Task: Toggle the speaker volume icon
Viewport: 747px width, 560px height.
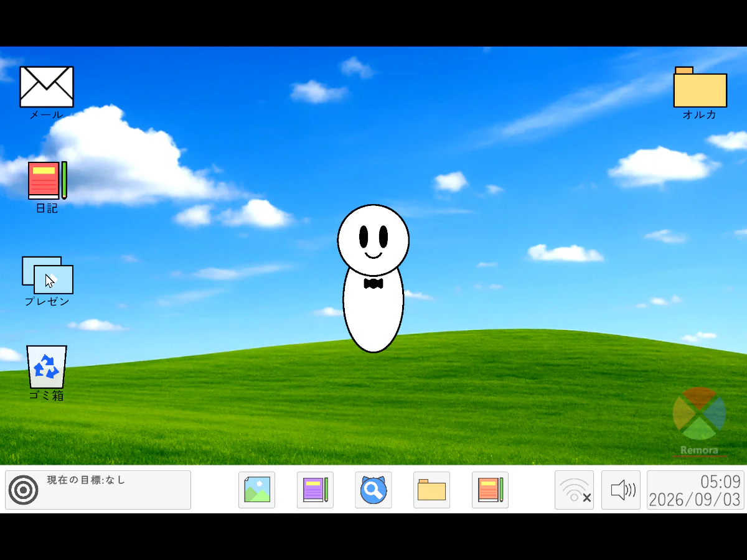Action: click(x=621, y=490)
